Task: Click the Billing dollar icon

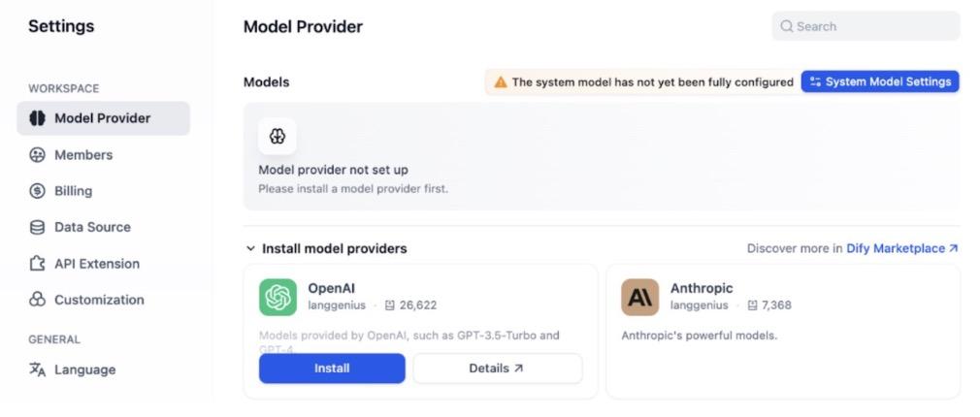Action: click(x=38, y=191)
